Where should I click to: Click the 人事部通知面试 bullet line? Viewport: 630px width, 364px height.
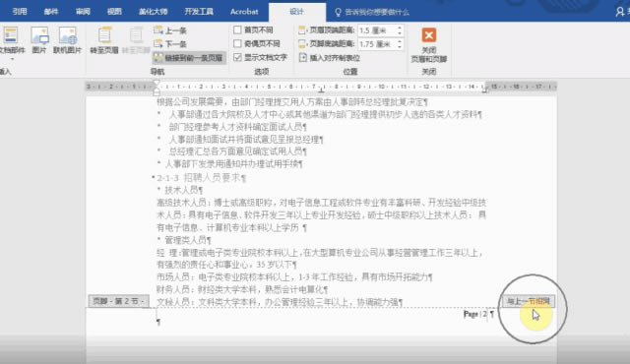point(245,140)
